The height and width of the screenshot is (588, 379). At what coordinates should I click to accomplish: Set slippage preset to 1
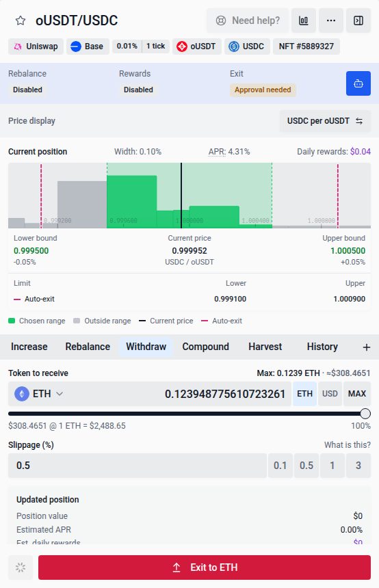(x=332, y=466)
